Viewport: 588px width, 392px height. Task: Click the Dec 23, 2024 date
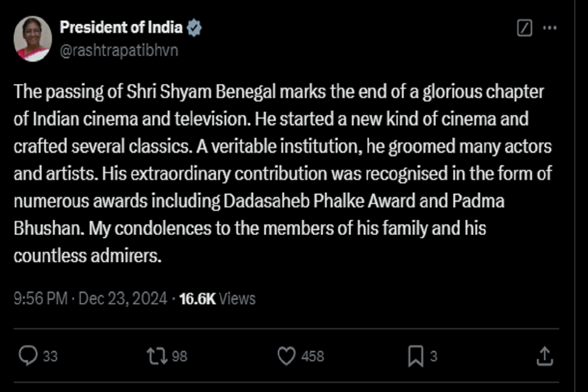click(x=122, y=298)
